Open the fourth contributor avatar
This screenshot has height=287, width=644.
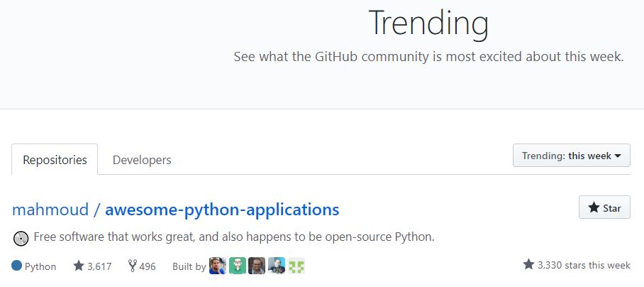point(277,266)
